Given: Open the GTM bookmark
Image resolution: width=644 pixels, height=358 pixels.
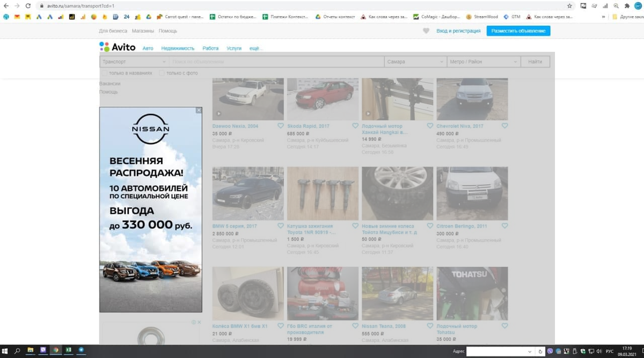Looking at the screenshot, I should coord(512,17).
